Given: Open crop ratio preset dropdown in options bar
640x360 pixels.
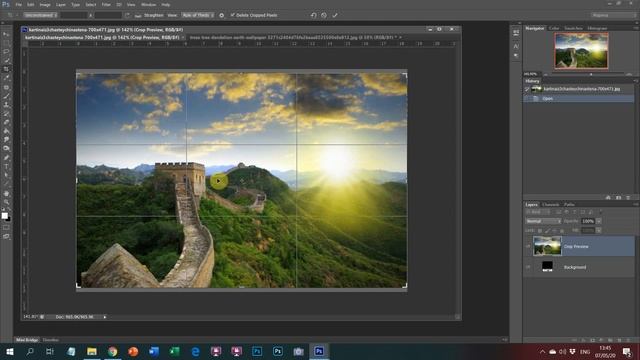Looking at the screenshot, I should tap(40, 15).
